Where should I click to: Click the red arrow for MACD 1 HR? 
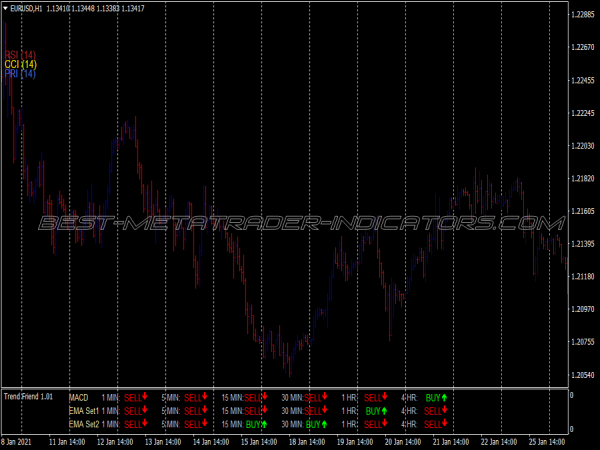[x=385, y=396]
